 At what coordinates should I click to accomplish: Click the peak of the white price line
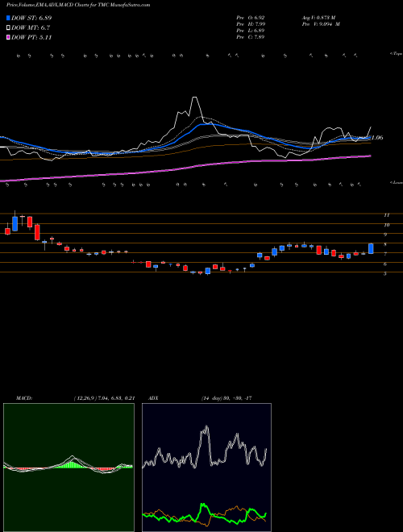194,98
